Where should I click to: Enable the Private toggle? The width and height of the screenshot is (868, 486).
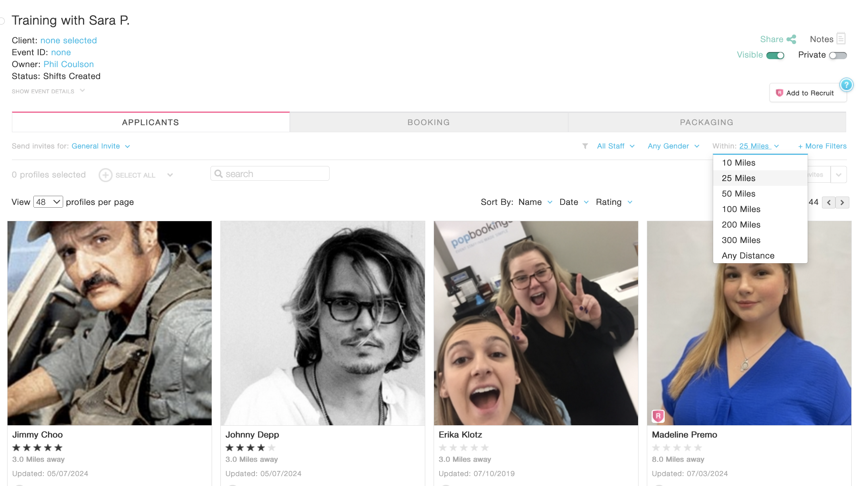(x=838, y=56)
